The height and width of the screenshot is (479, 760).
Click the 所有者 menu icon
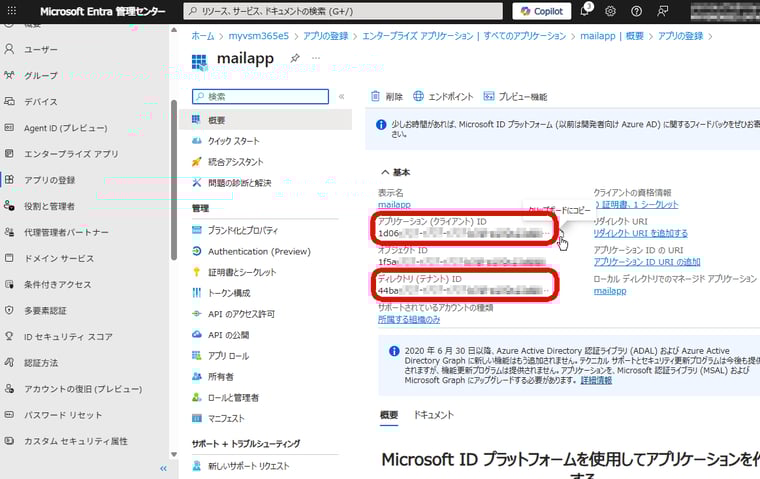196,376
